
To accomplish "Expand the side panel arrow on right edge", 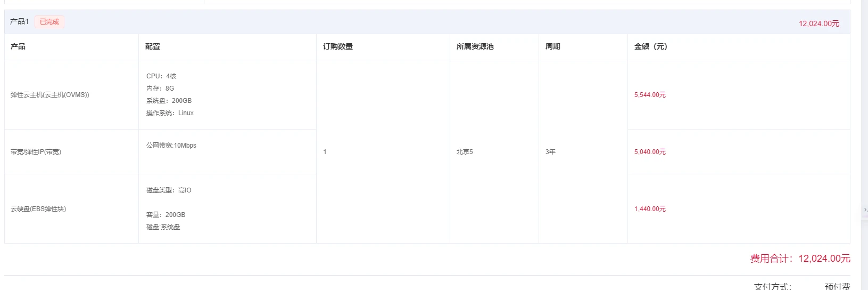I will click(x=865, y=210).
